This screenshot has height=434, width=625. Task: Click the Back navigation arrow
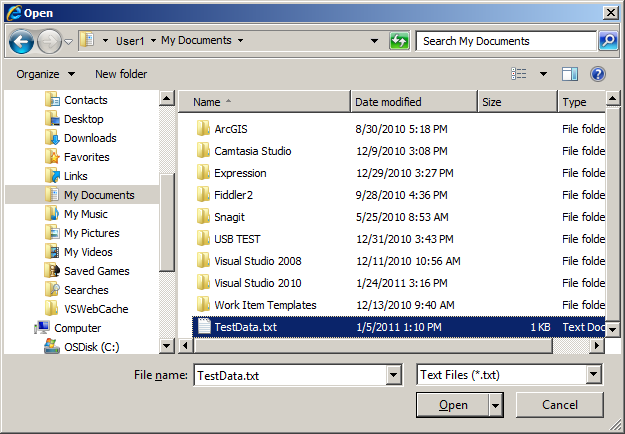[22, 41]
